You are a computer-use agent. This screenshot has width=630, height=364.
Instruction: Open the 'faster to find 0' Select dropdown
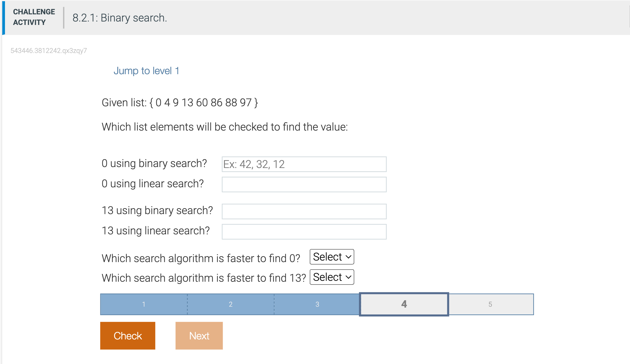pyautogui.click(x=331, y=257)
